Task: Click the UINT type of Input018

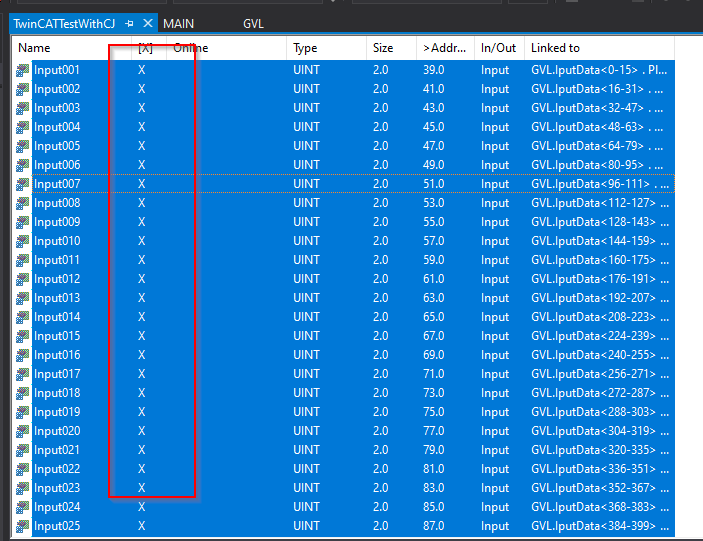Action: pyautogui.click(x=306, y=393)
